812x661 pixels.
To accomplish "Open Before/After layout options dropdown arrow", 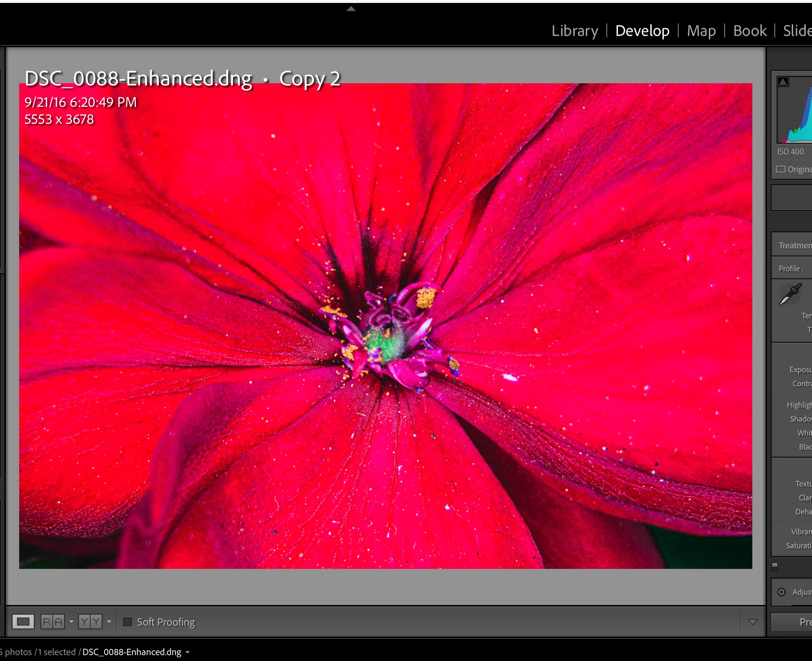I will tap(109, 622).
